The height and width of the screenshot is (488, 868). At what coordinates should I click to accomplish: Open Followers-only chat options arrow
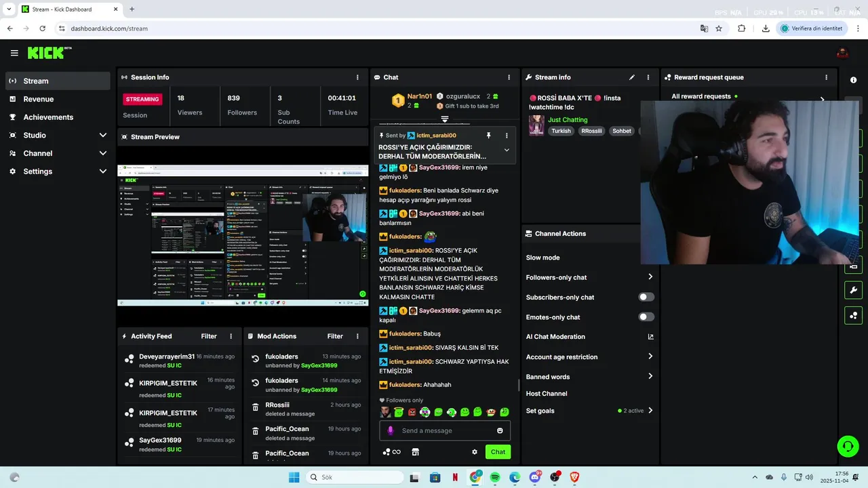(650, 277)
